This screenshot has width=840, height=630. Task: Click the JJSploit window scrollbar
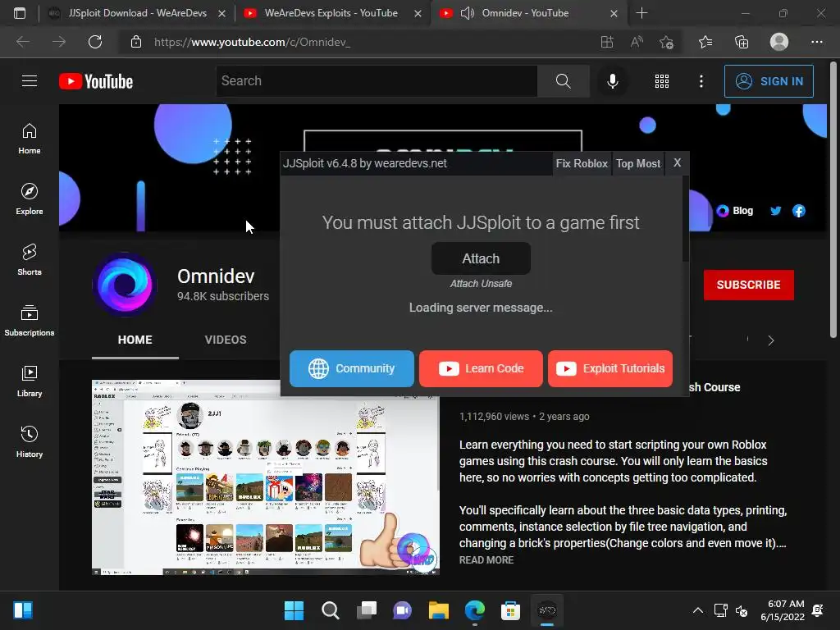point(685,218)
